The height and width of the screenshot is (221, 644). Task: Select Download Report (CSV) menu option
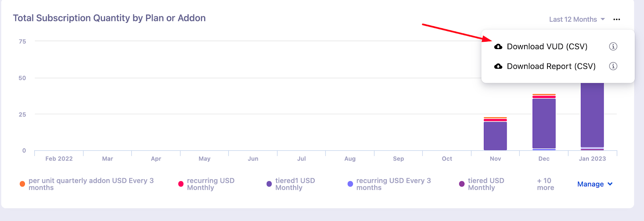click(x=551, y=66)
